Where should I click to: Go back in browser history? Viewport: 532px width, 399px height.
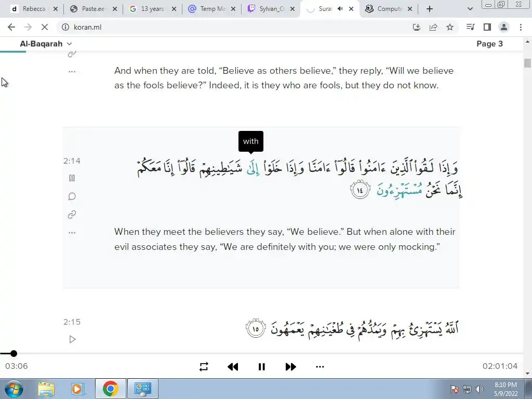pos(11,27)
